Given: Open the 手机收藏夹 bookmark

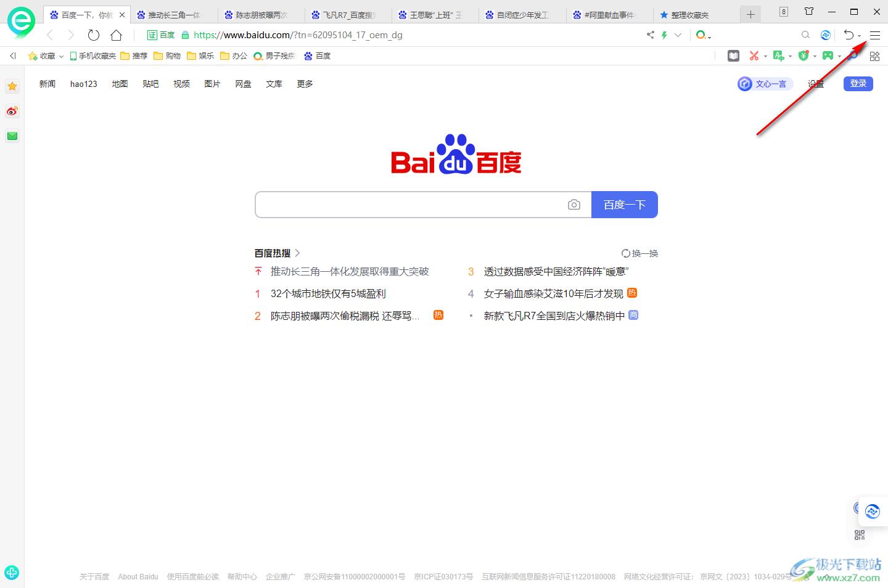Looking at the screenshot, I should tap(93, 56).
